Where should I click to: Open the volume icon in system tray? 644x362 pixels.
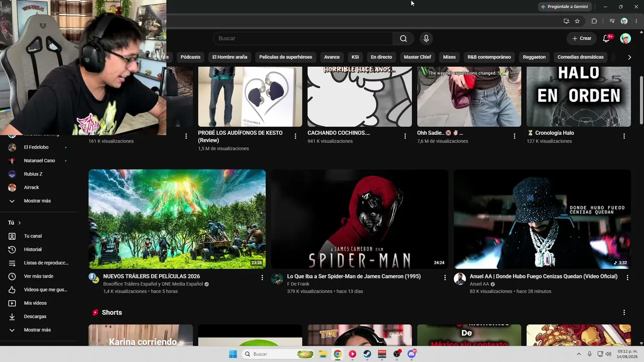[x=608, y=354]
